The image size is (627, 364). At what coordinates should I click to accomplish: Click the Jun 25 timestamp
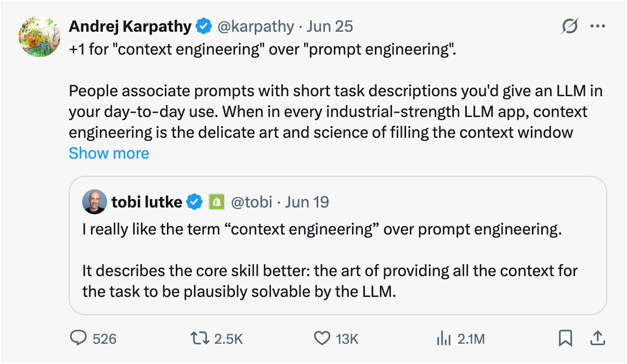click(x=330, y=27)
